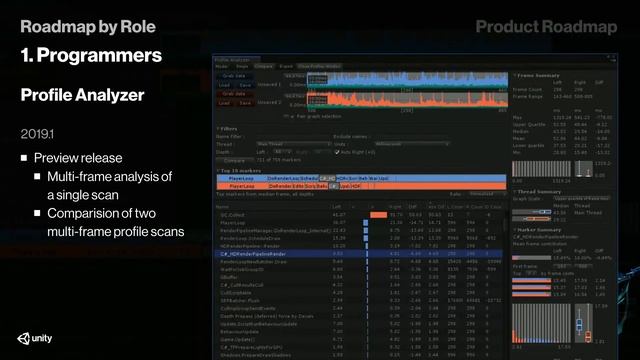The width and height of the screenshot is (640, 360).
Task: Sort table by Diff column header
Action: (x=413, y=207)
